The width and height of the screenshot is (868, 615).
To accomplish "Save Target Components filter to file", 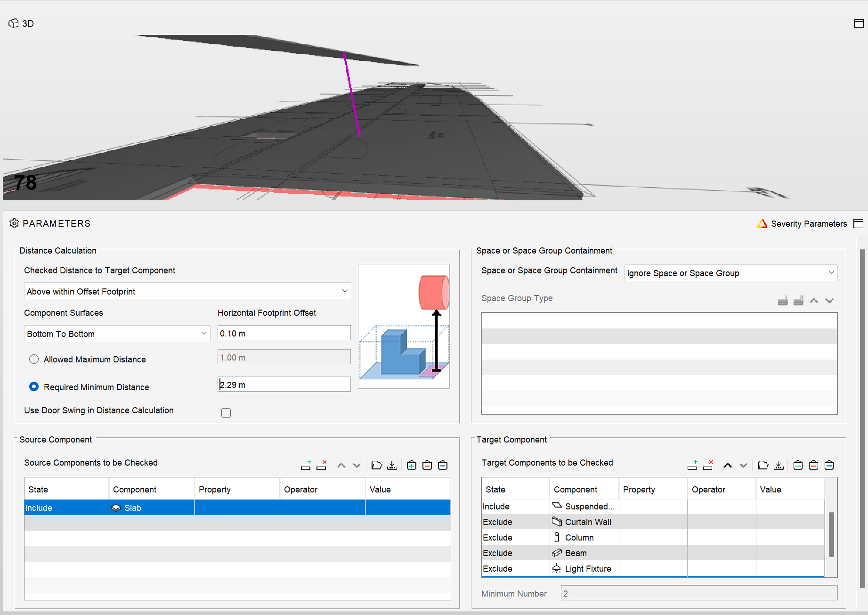I will click(779, 465).
